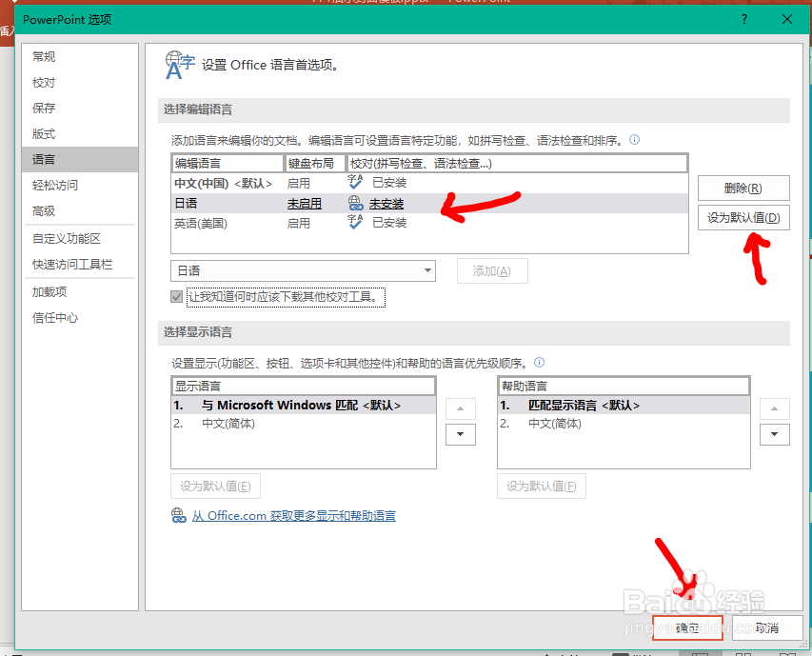Select 启用 status of 中文(中国) language
This screenshot has height=656, width=812.
click(x=299, y=182)
